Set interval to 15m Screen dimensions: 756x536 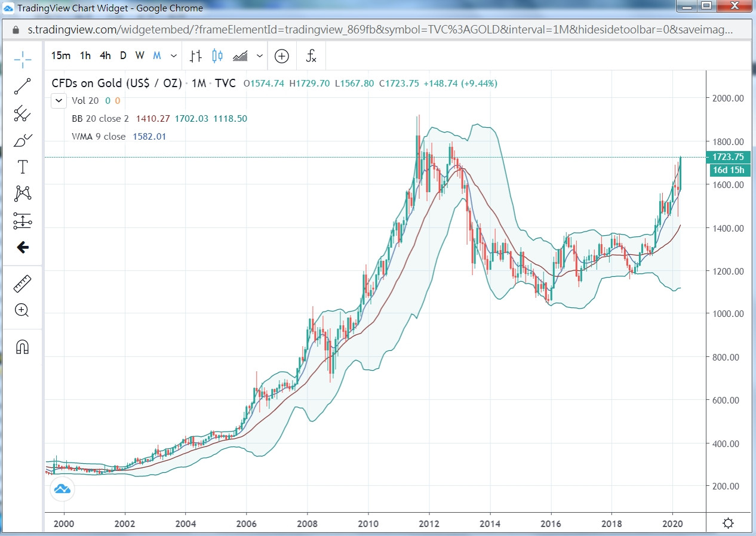[x=61, y=56]
